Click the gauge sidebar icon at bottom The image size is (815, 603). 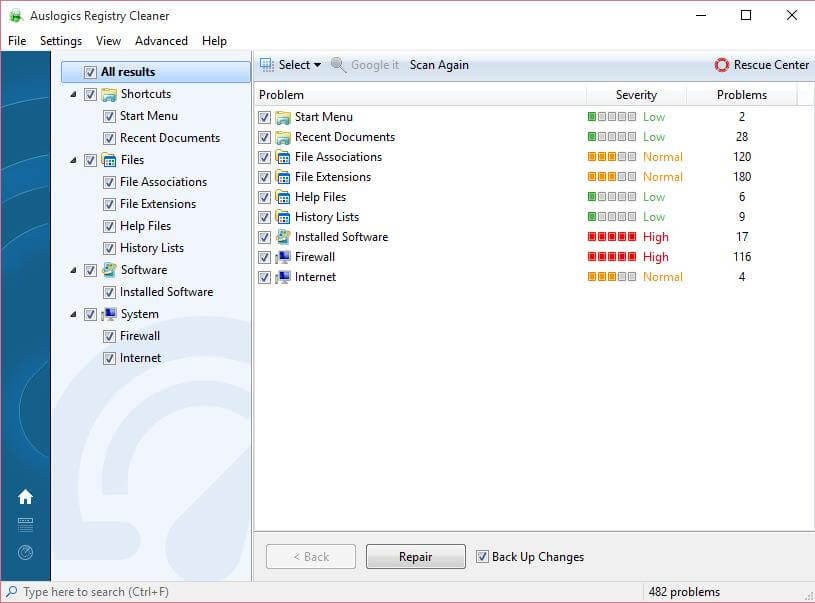point(25,552)
